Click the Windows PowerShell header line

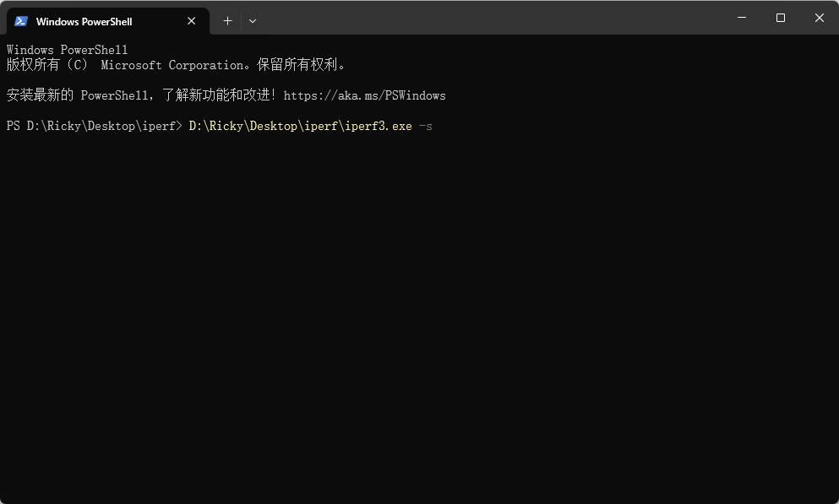[x=67, y=49]
